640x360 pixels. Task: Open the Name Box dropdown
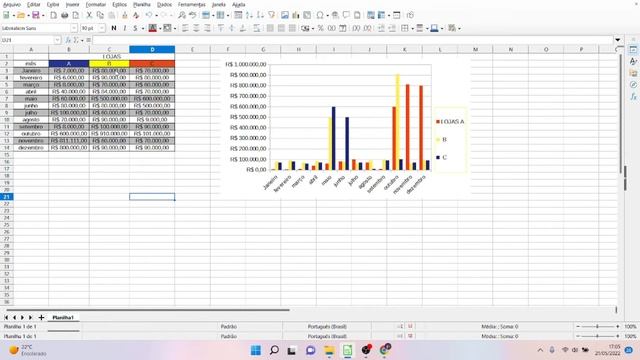pyautogui.click(x=58, y=40)
